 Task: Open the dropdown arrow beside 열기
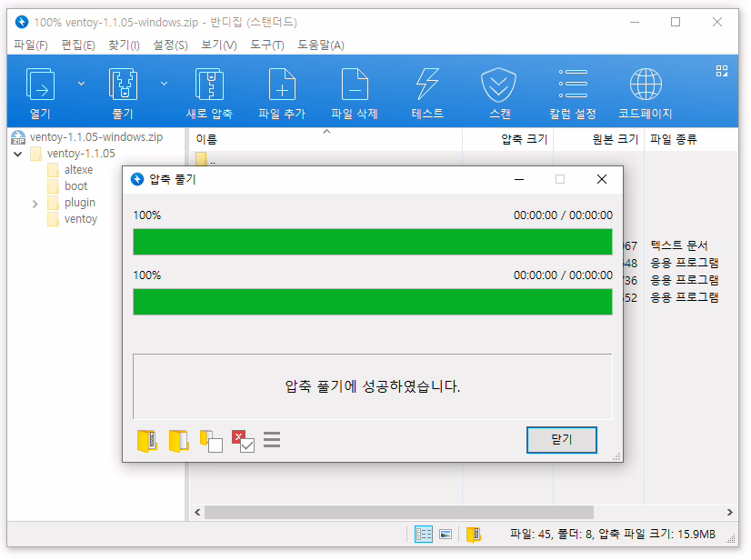coord(82,84)
